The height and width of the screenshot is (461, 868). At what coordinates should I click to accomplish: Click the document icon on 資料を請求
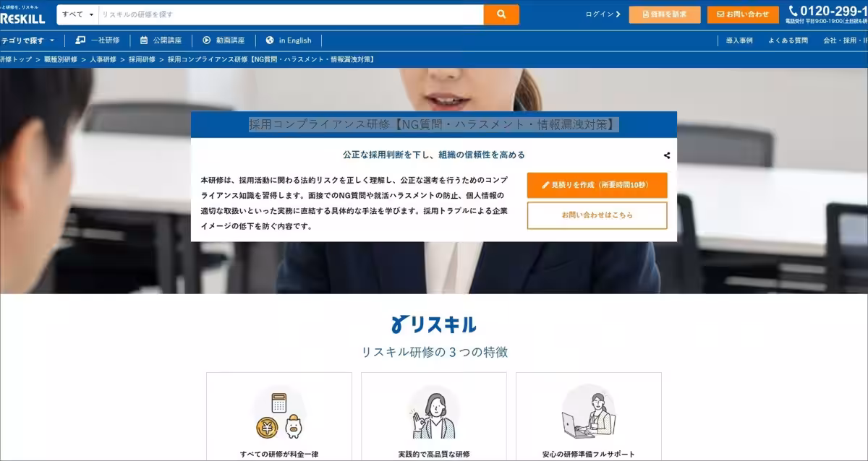[646, 14]
